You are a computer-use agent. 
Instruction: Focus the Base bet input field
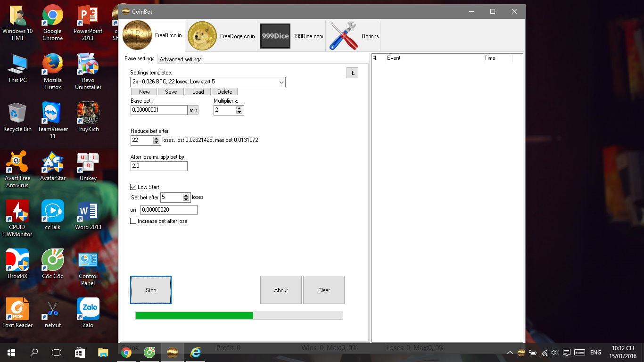point(159,110)
